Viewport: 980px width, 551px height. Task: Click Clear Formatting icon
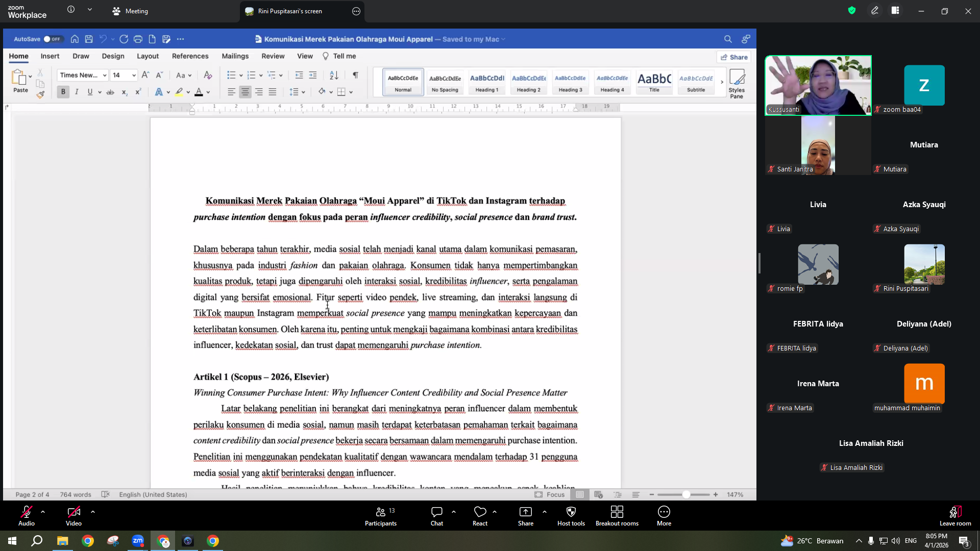tap(208, 75)
